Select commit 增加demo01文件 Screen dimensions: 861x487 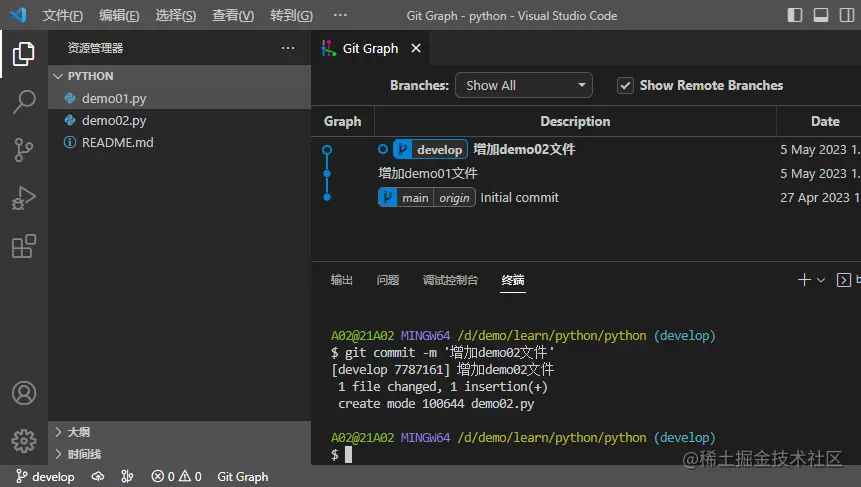tap(428, 173)
